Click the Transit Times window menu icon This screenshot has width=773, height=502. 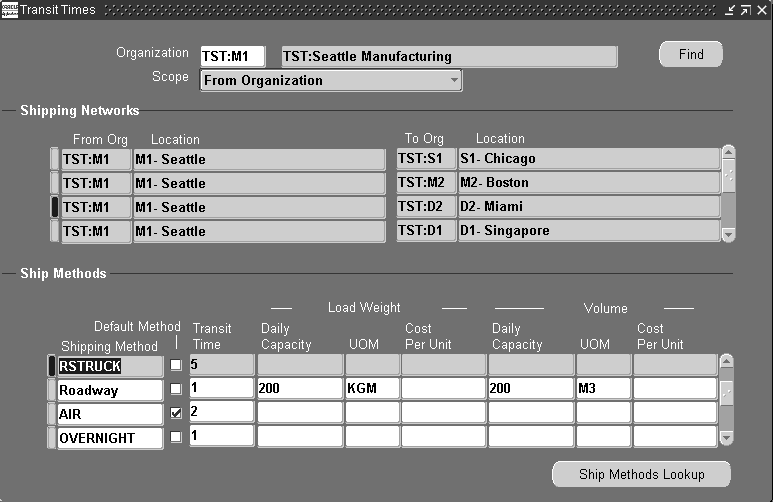pos(9,9)
